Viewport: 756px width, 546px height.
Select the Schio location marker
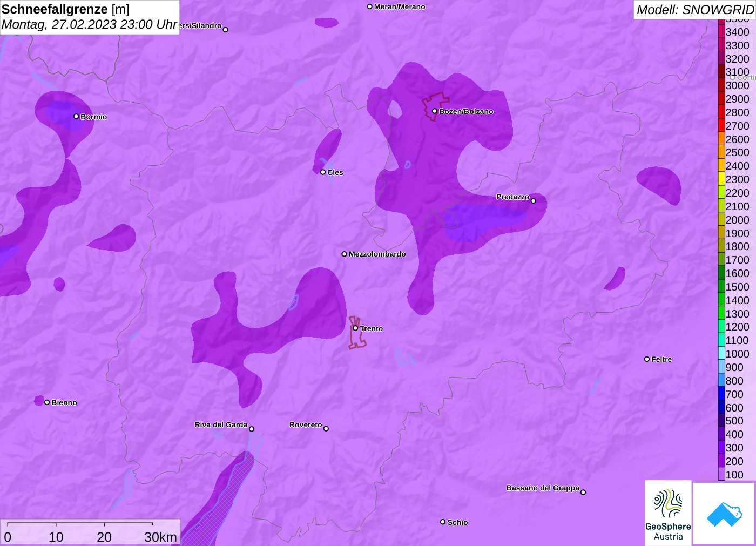pyautogui.click(x=443, y=522)
